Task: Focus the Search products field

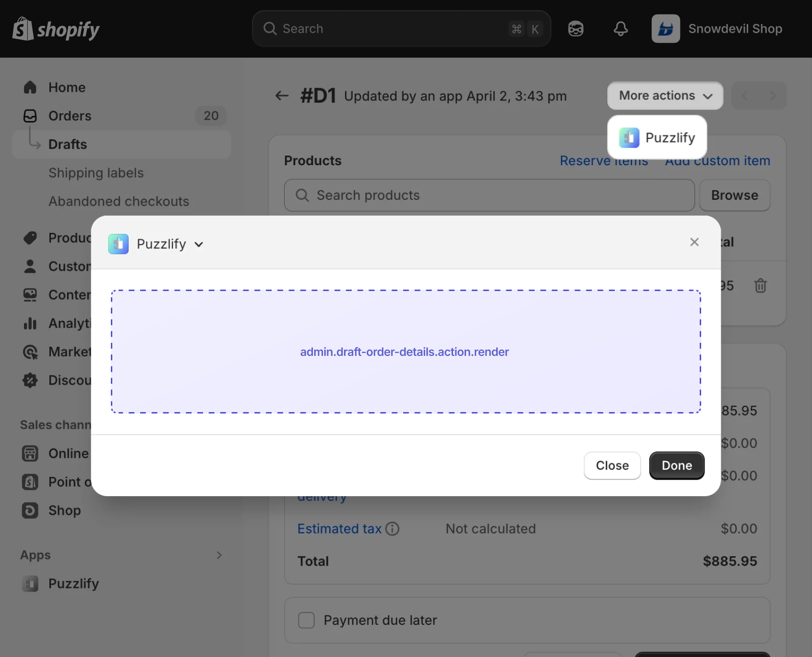Action: 490,195
